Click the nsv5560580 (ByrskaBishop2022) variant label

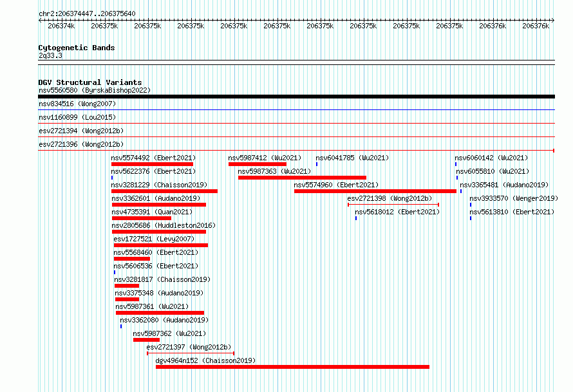coord(95,90)
